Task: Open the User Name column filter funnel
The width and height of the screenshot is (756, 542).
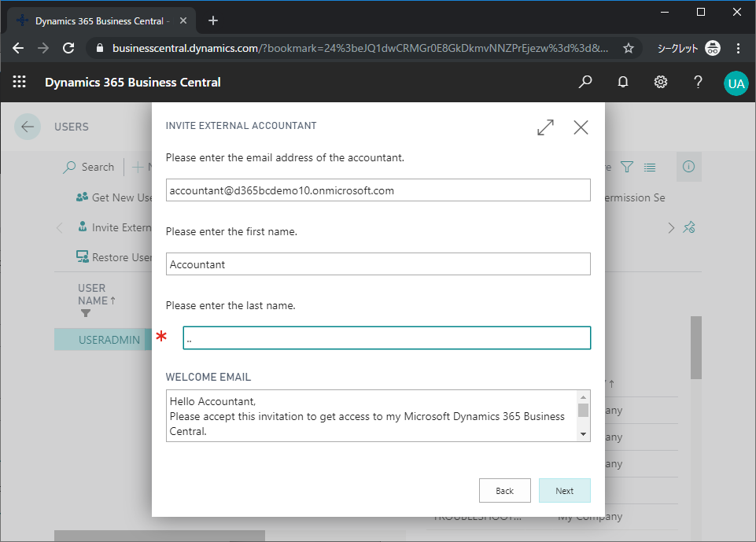Action: (86, 313)
